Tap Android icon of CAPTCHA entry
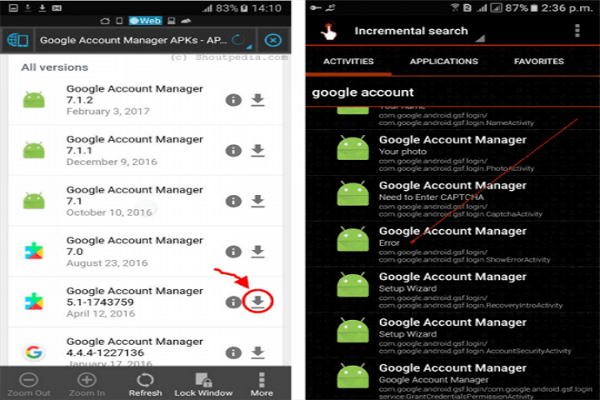The width and height of the screenshot is (600, 400). pyautogui.click(x=352, y=193)
